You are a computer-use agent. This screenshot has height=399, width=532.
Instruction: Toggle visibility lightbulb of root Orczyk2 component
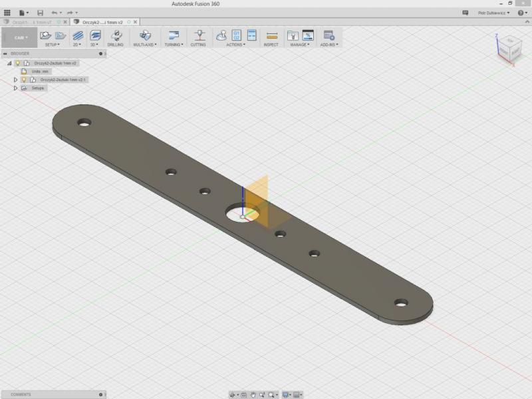pyautogui.click(x=18, y=63)
